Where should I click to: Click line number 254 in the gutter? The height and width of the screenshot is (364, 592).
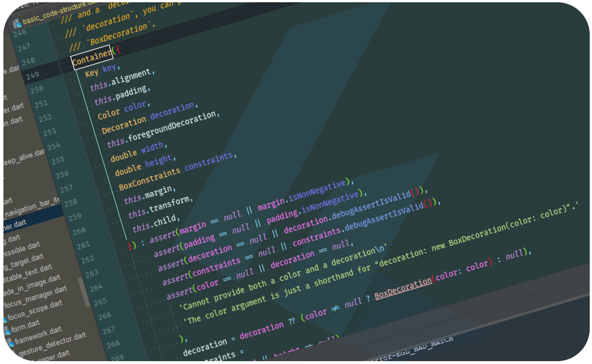(x=54, y=147)
